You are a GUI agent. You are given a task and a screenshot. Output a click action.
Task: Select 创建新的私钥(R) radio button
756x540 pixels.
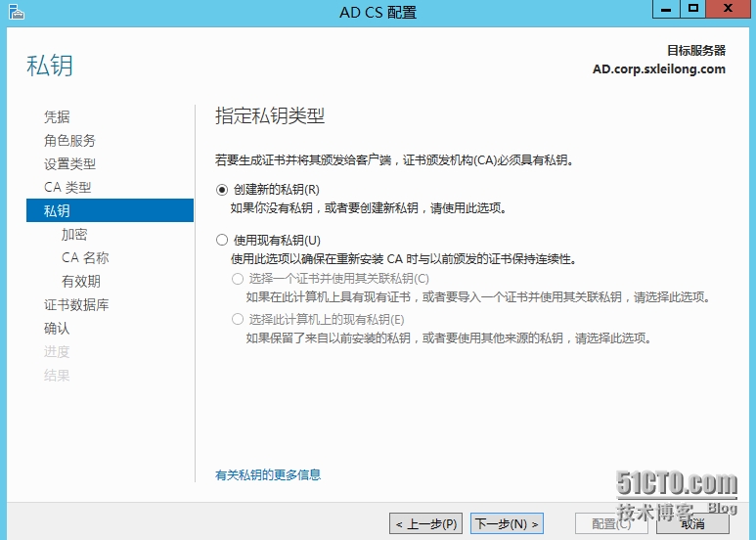coord(222,190)
